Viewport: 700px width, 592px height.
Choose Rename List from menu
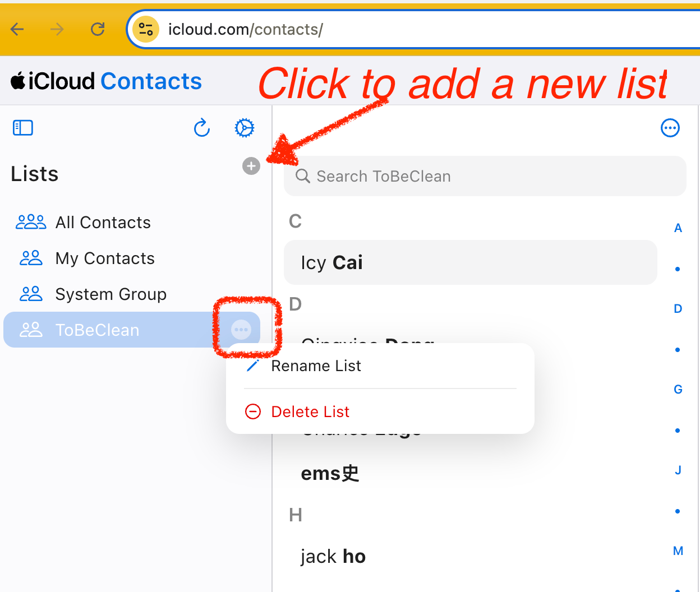[x=380, y=366]
